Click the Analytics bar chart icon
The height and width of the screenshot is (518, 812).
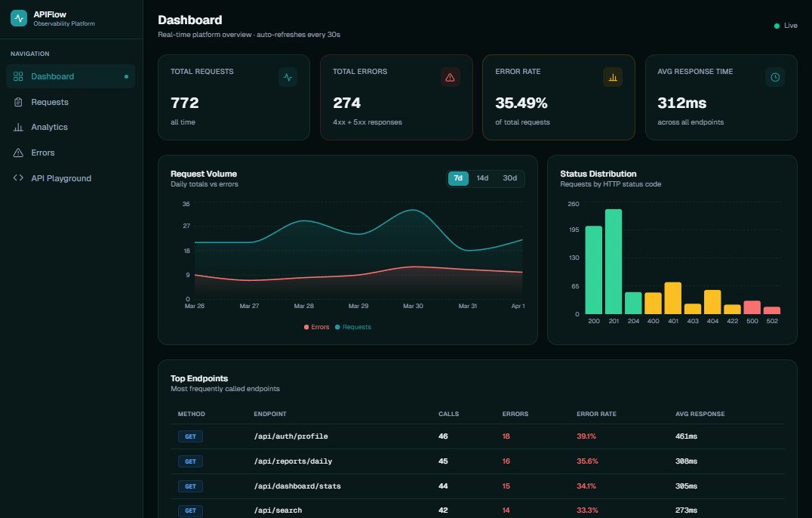[x=18, y=127]
